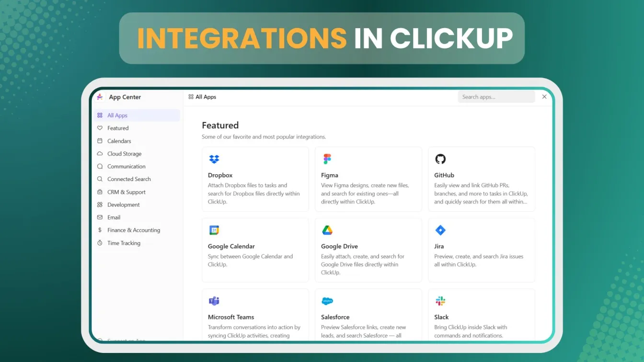Open the Jira integration title
The width and height of the screenshot is (644, 362).
(x=439, y=246)
